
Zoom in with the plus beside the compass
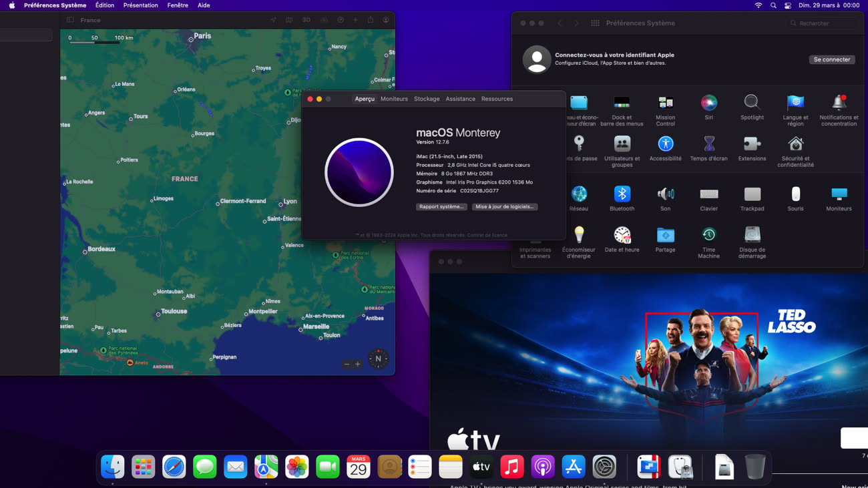pyautogui.click(x=358, y=364)
